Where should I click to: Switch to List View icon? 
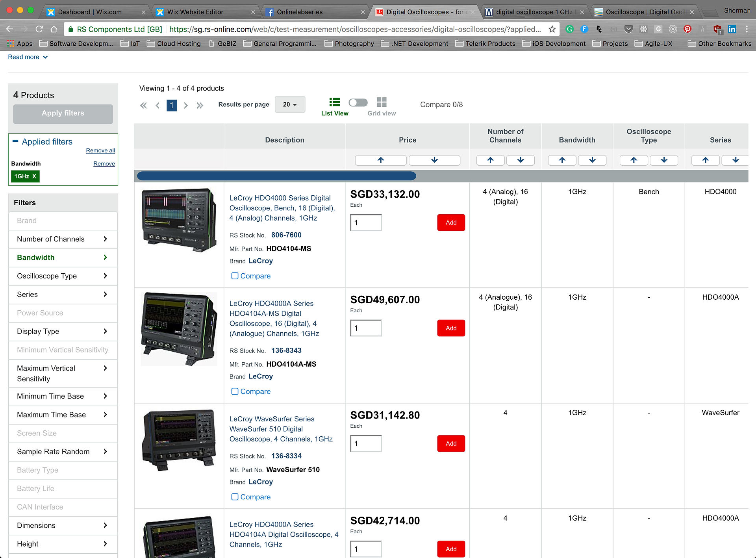pos(335,102)
